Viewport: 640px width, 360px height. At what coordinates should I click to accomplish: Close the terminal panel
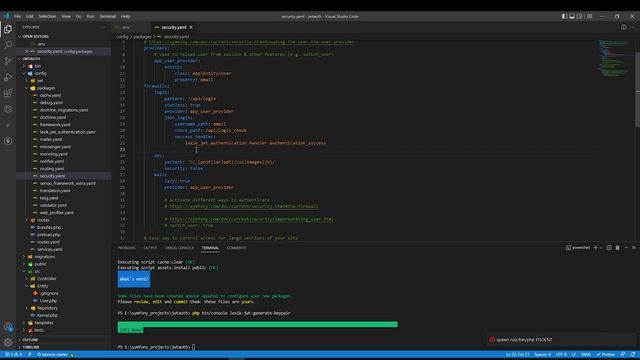point(633,248)
